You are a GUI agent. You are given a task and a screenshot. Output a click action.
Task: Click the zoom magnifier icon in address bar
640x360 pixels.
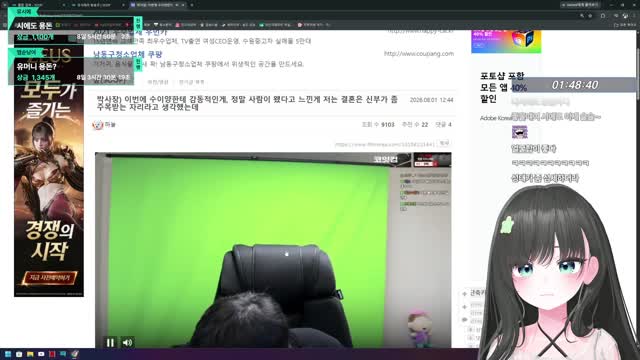582,16
